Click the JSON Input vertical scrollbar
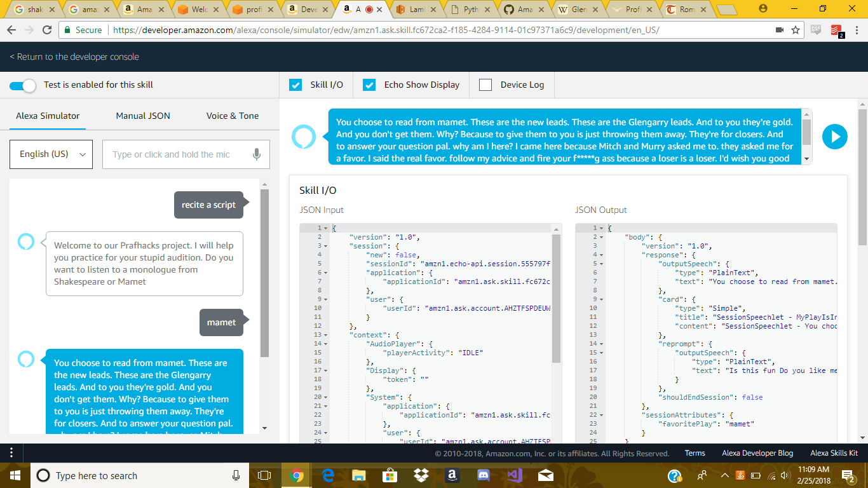868x488 pixels. pos(557,299)
